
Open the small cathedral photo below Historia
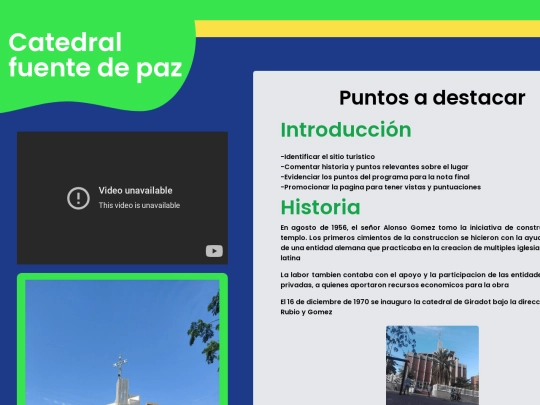click(432, 365)
